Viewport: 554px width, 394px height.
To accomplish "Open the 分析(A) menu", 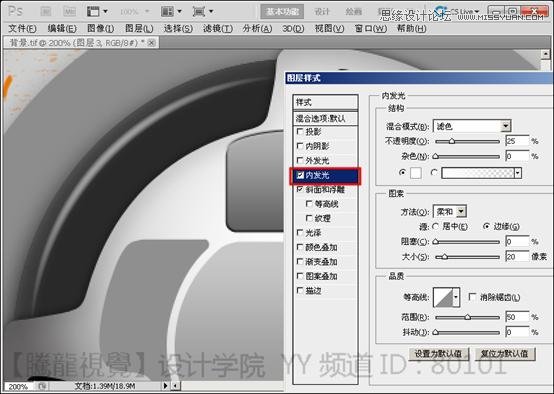I will (x=257, y=29).
